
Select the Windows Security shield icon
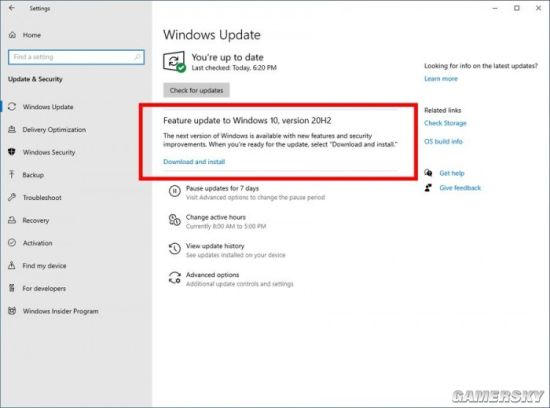[x=12, y=152]
